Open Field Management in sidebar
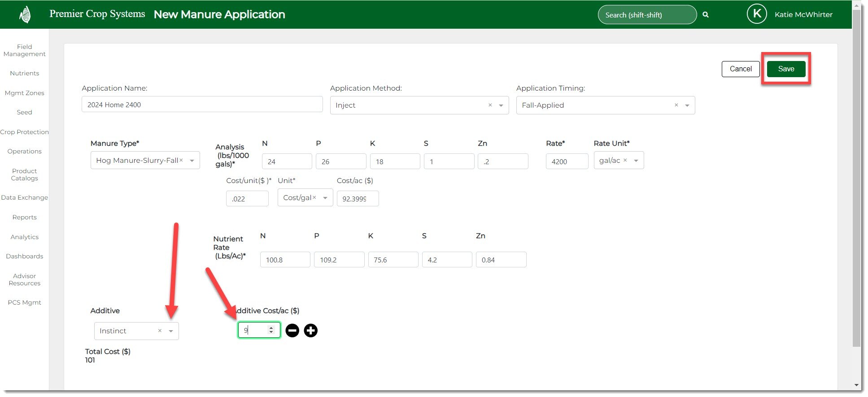 pos(24,50)
